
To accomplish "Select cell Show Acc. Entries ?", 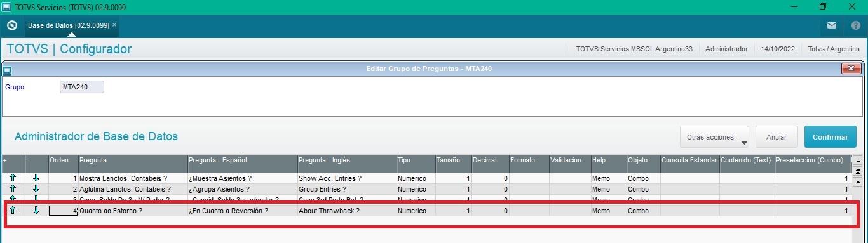I will coord(347,179).
